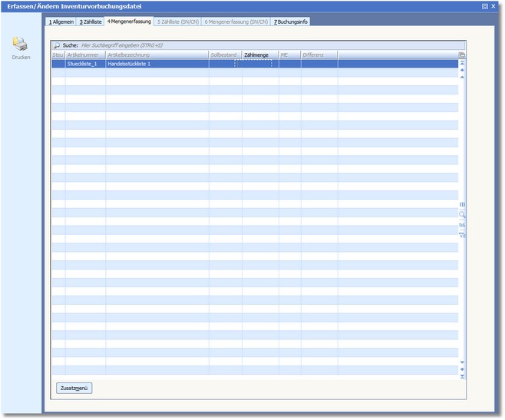Select the 4 Mengenerfassung tab
Image resolution: width=505 pixels, height=420 pixels.
129,21
